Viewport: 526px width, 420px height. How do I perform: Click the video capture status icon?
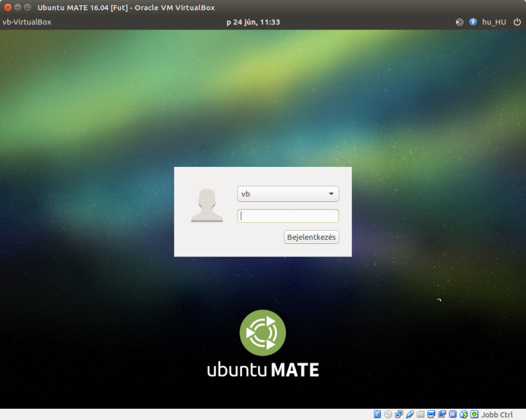[442, 414]
